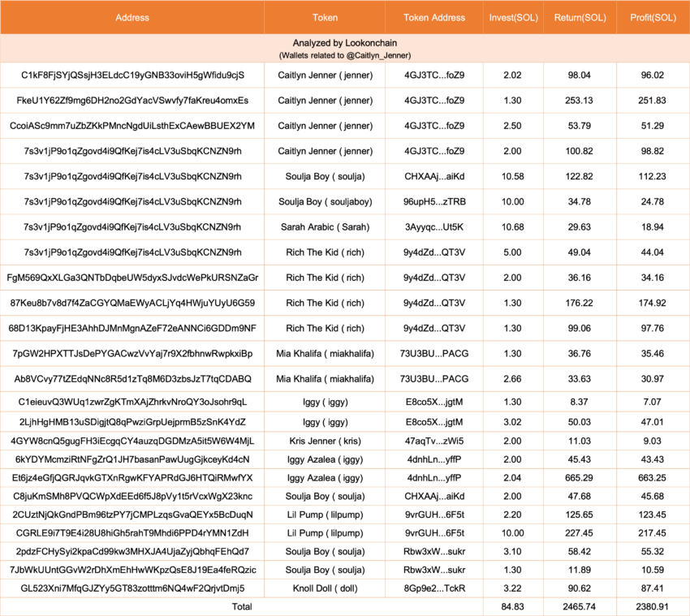Select address 2pdzFCHySyi2kpaCd99kw3MHXJA4UjaZyjQbhqFEhQd7
690x616 pixels.
pos(132,552)
